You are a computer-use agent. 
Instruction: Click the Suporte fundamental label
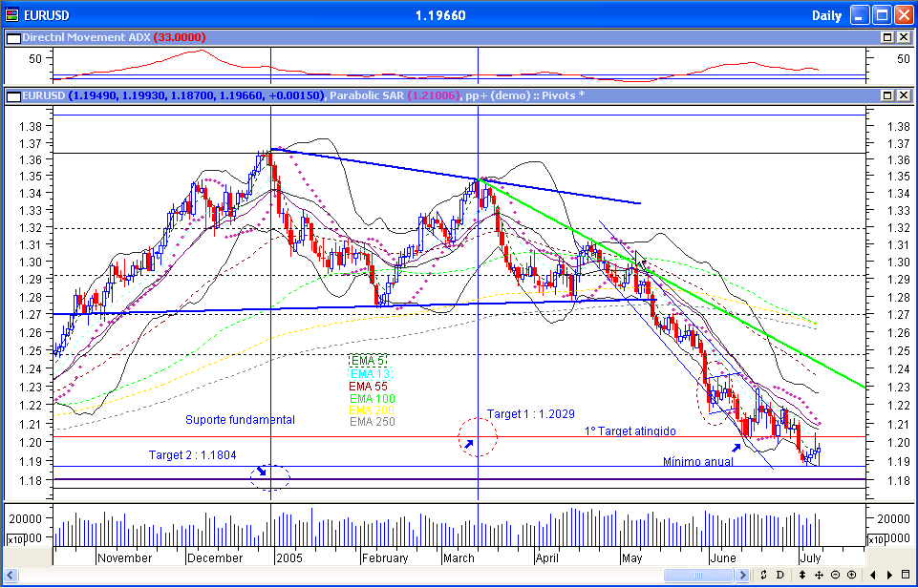(240, 420)
